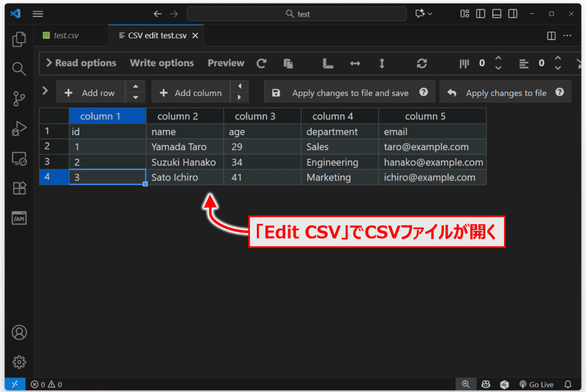The width and height of the screenshot is (586, 392).
Task: Open the hamburger application menu
Action: pos(38,14)
